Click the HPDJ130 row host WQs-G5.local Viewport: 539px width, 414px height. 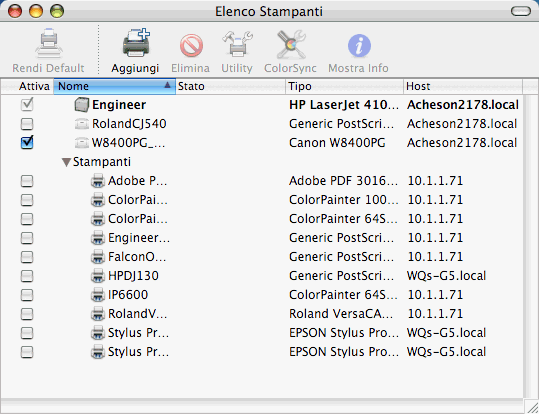pos(447,276)
